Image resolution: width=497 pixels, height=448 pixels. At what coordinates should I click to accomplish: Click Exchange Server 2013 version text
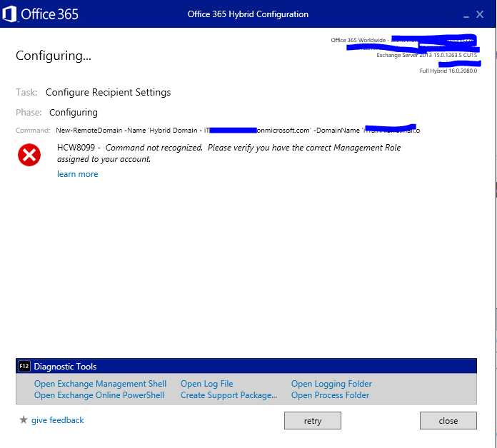(426, 55)
